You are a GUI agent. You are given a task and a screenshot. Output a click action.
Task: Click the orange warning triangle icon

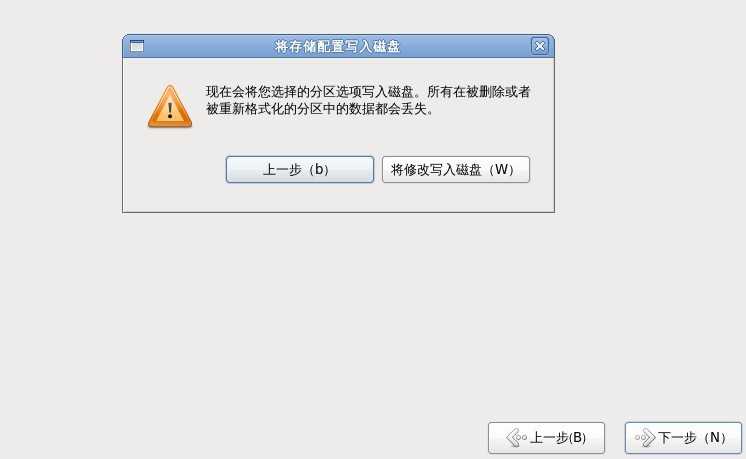click(170, 107)
